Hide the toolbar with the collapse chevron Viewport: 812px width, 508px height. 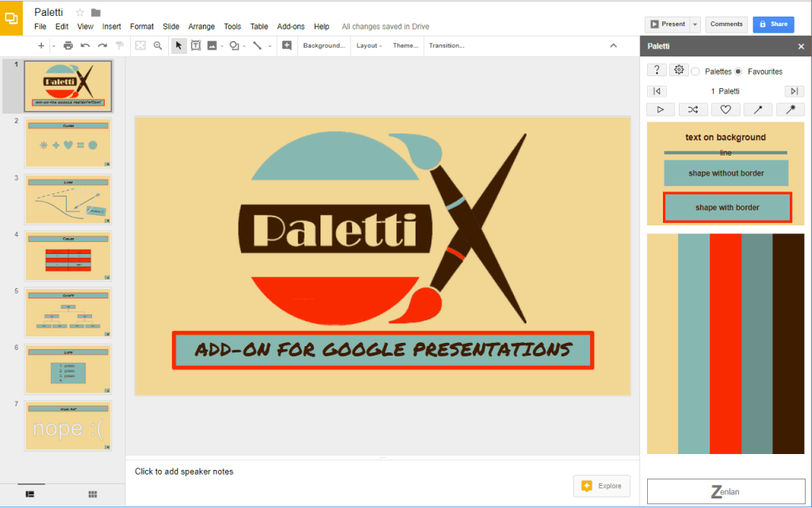(614, 45)
